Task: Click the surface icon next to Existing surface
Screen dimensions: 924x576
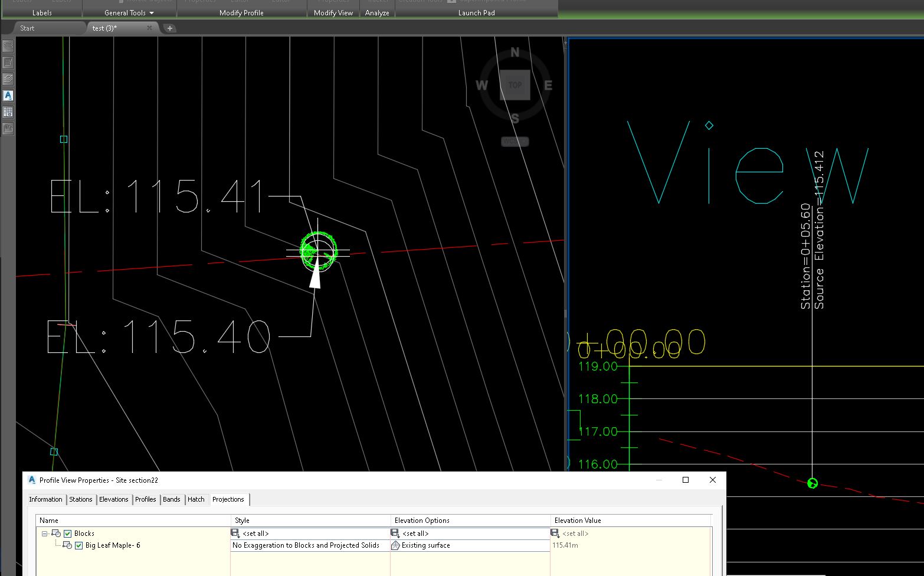Action: (x=395, y=545)
